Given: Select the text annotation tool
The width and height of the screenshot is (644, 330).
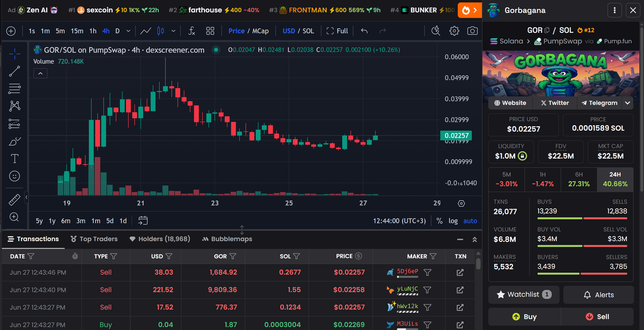Looking at the screenshot, I should [14, 159].
